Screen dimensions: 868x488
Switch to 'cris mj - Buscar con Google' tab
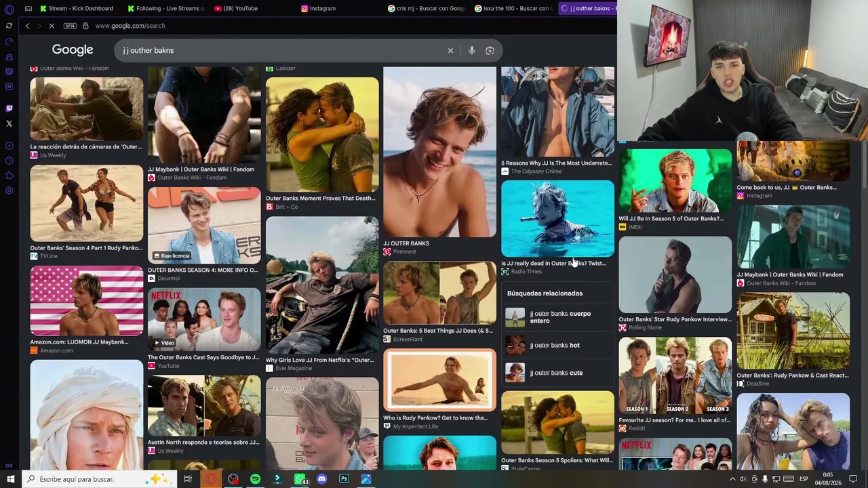426,9
